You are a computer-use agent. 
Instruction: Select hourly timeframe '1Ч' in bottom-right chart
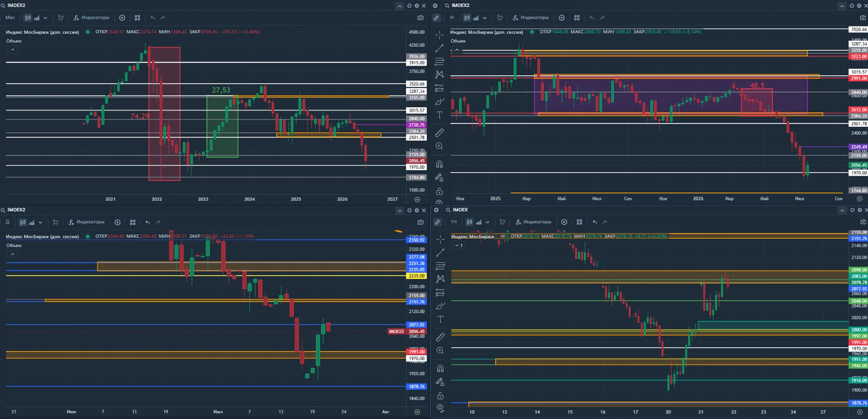tap(454, 222)
